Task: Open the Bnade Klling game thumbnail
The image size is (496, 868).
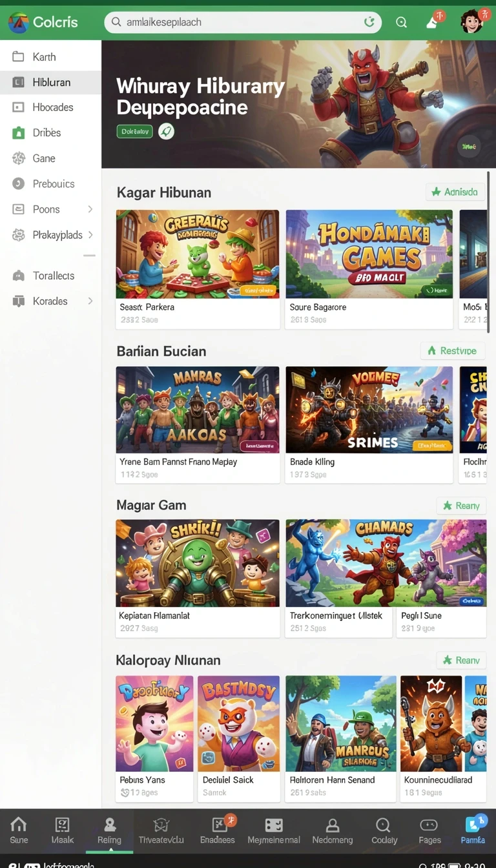Action: pyautogui.click(x=369, y=409)
